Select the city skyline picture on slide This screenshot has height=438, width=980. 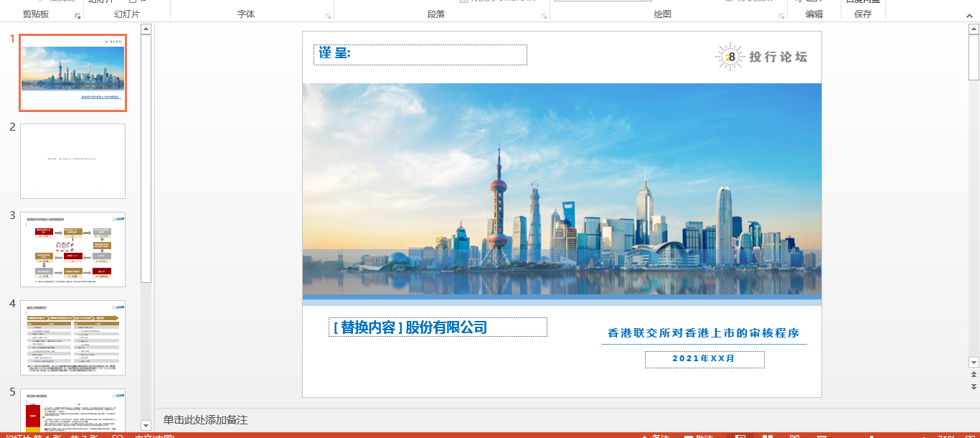click(x=562, y=189)
